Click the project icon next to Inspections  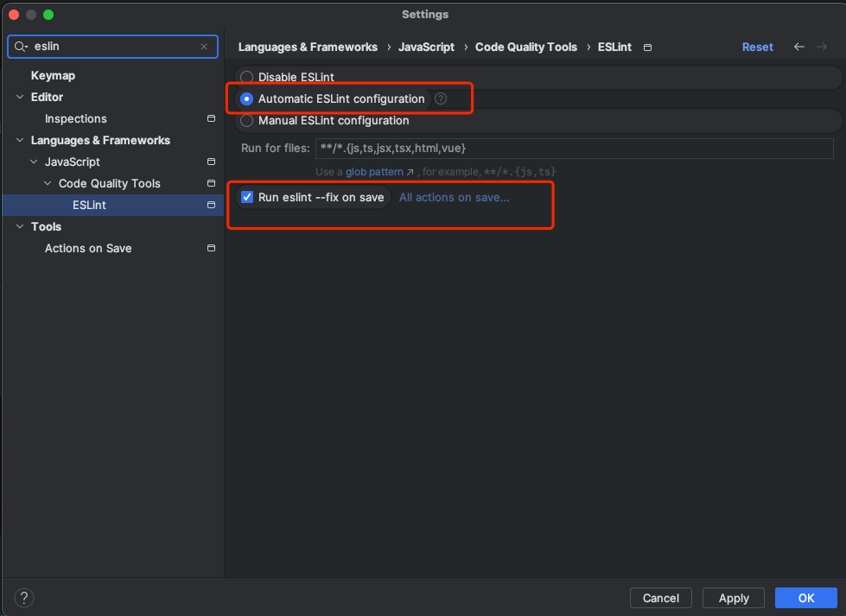pyautogui.click(x=210, y=118)
